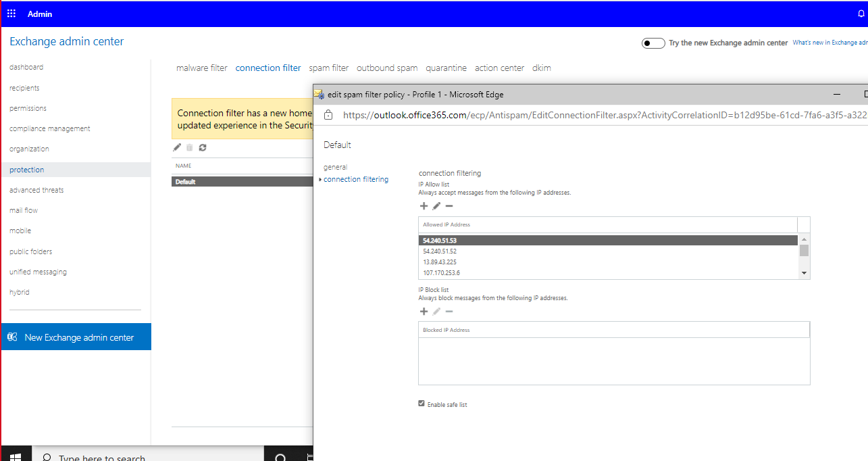Select general in the policy dialog
Image resolution: width=868 pixels, height=461 pixels.
pyautogui.click(x=336, y=167)
